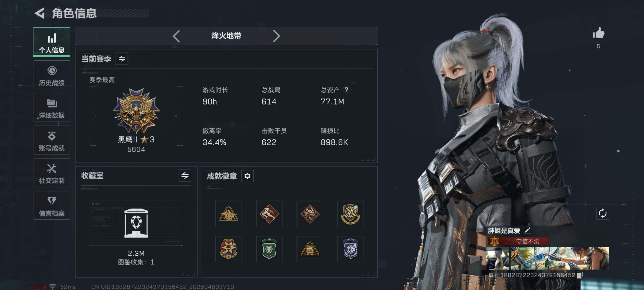Viewport: 644px width, 290px height.
Task: View the 信誉档案 reputation file
Action: click(52, 205)
